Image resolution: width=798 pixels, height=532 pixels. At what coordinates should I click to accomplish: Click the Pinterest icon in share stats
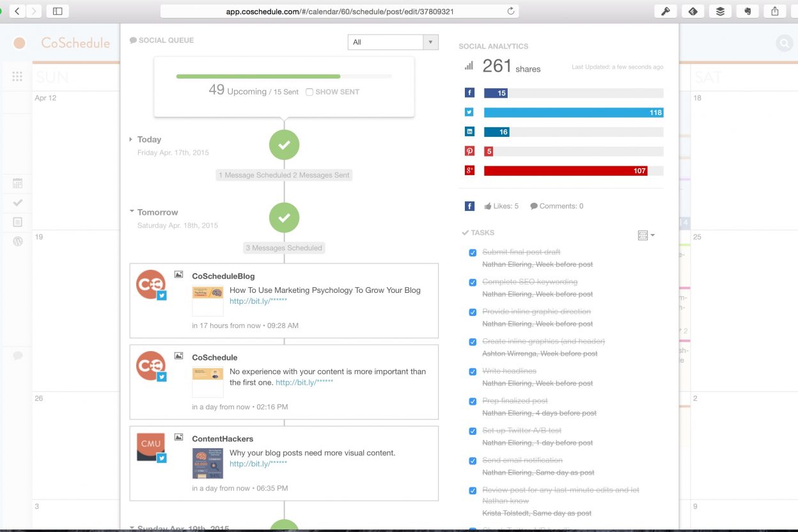[469, 152]
